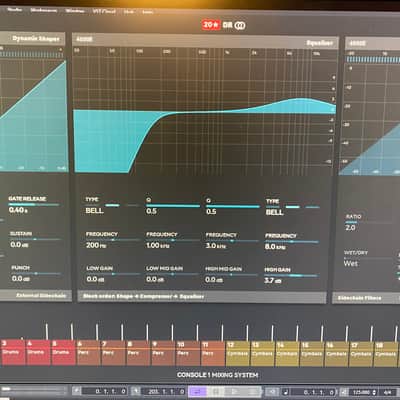Adjust the 3.0 kHz Frequency slider

coord(232,241)
